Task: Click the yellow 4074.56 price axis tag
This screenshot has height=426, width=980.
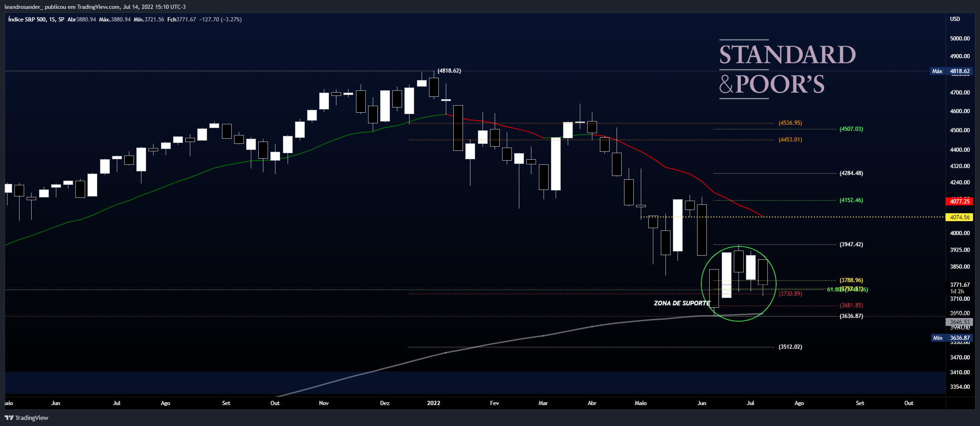Action: (960, 217)
